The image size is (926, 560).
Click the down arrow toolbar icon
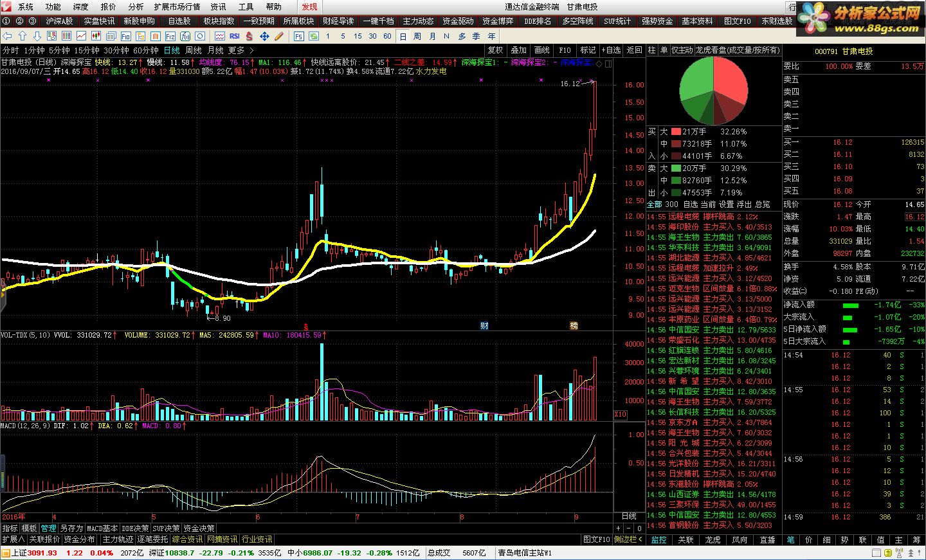[37, 36]
